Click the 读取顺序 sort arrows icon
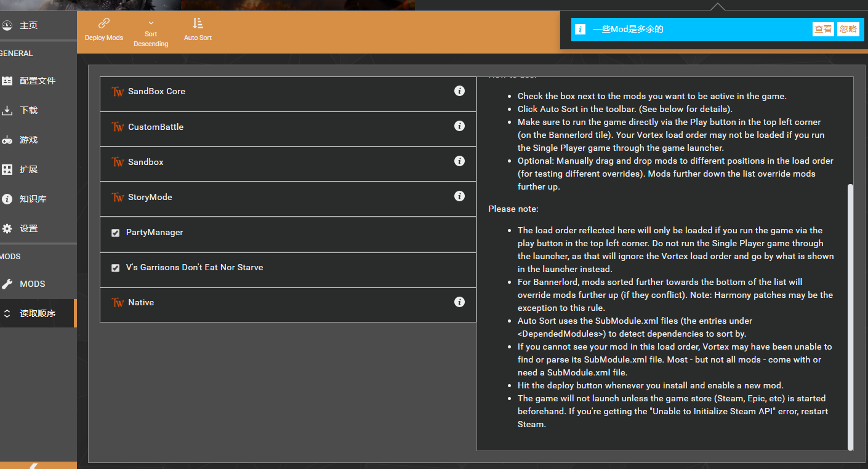Screen dimensions: 868x469 click(7, 313)
